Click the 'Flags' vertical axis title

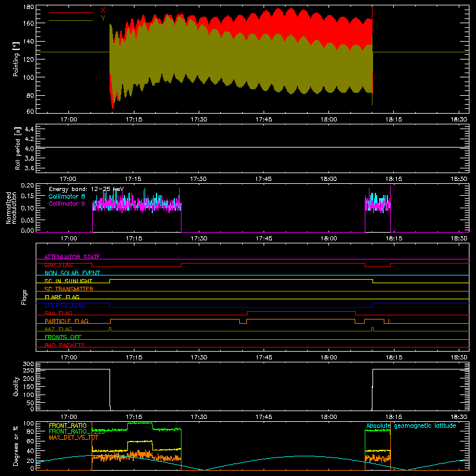click(24, 297)
